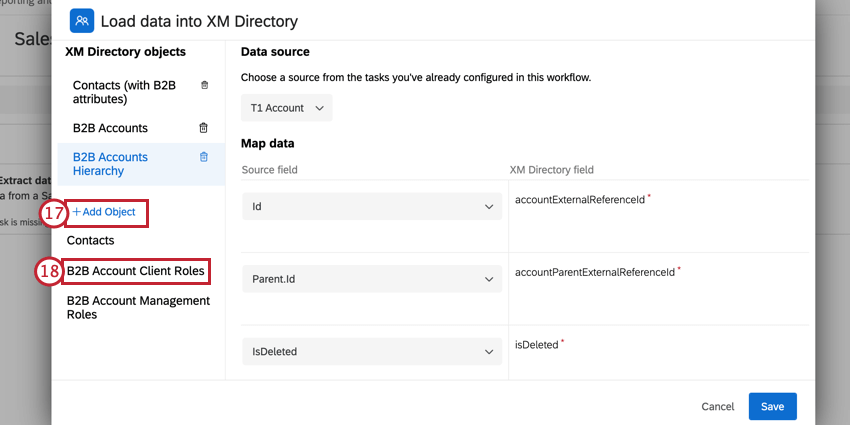Open the IsDeleted source field dropdown
The image size is (850, 425).
tap(372, 351)
